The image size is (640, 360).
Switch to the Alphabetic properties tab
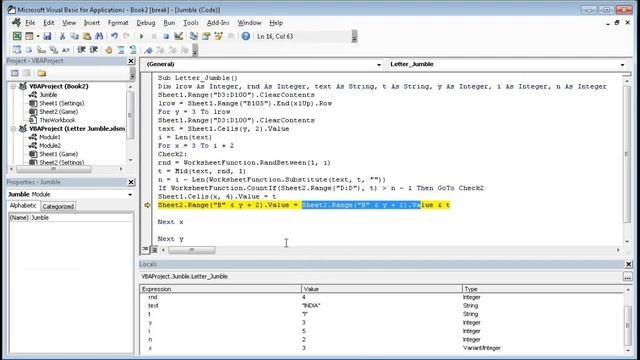click(x=23, y=206)
